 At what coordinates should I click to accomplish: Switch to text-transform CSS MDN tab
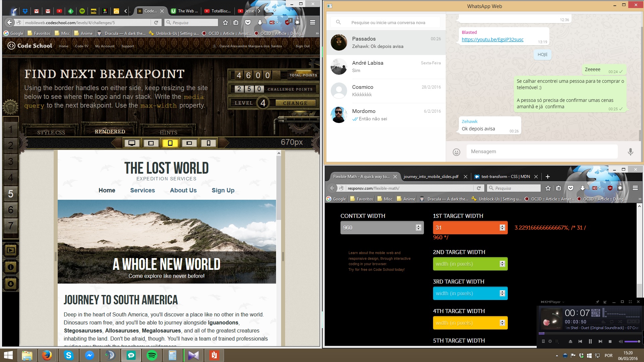coord(505,177)
